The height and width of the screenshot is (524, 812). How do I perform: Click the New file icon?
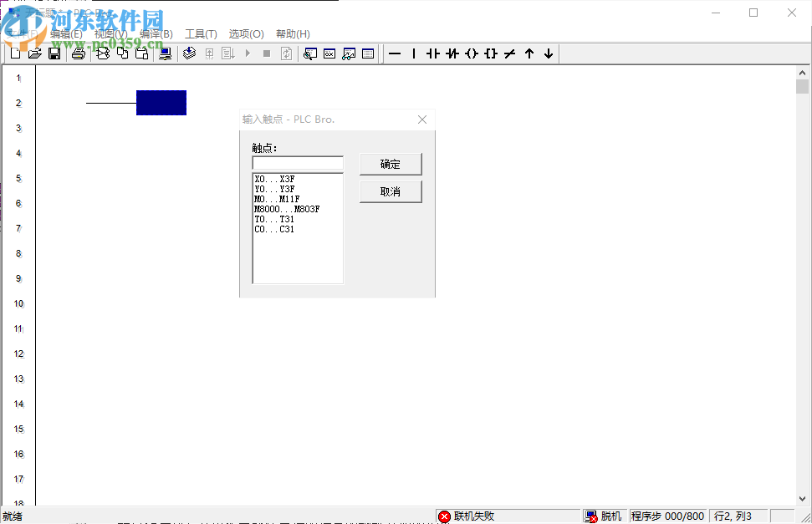pyautogui.click(x=16, y=53)
